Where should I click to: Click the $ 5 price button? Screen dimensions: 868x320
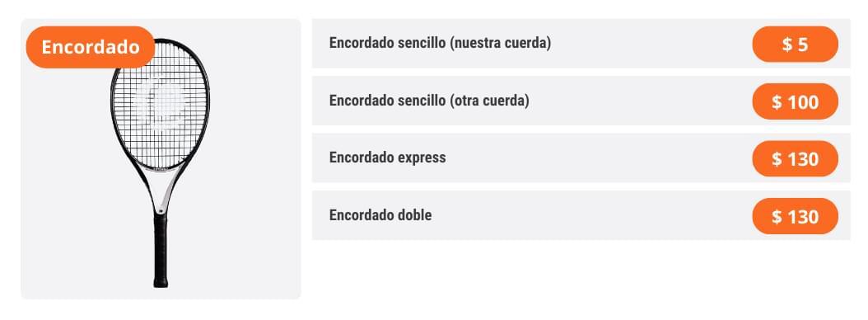click(x=795, y=45)
